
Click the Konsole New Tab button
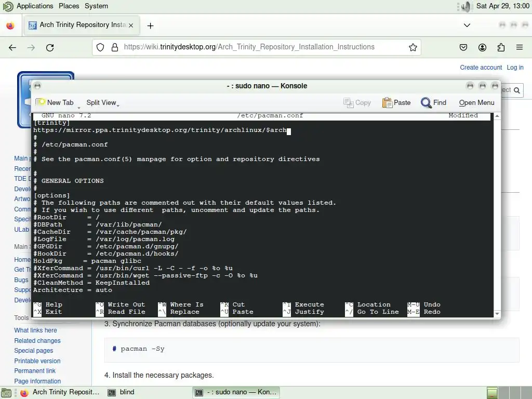click(x=55, y=102)
